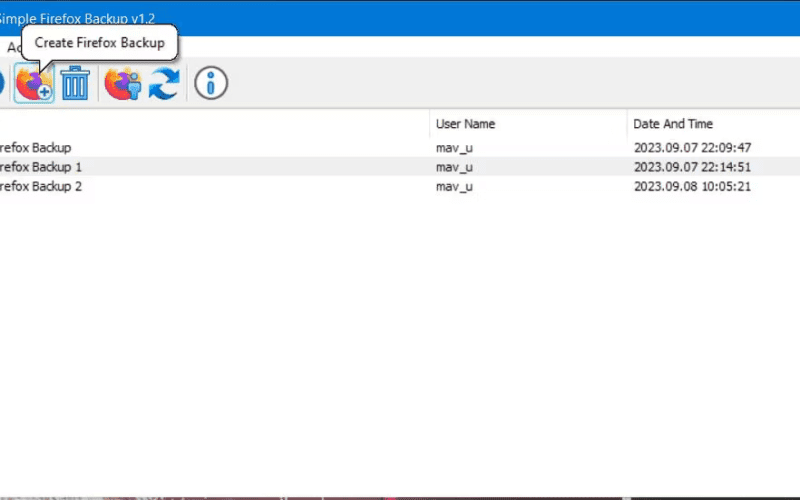Click the Simple Firefox Backup v1.2 title bar

pos(400,18)
